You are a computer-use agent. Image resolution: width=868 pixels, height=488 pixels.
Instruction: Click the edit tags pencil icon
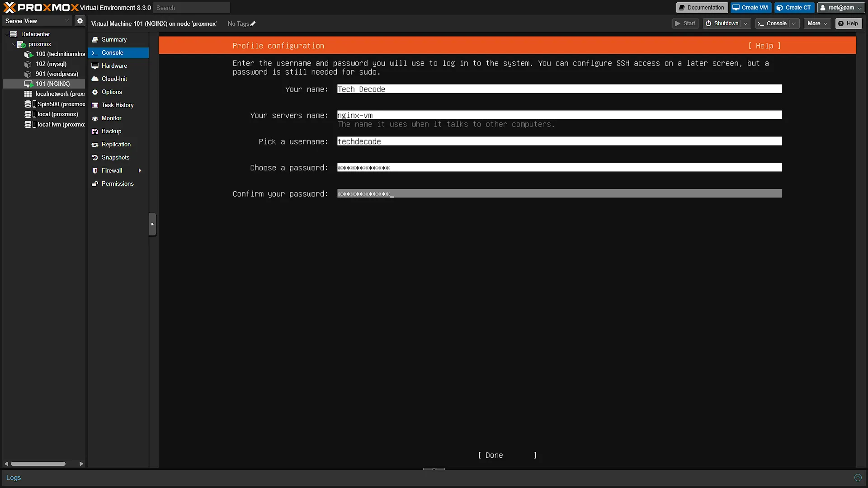click(x=253, y=24)
